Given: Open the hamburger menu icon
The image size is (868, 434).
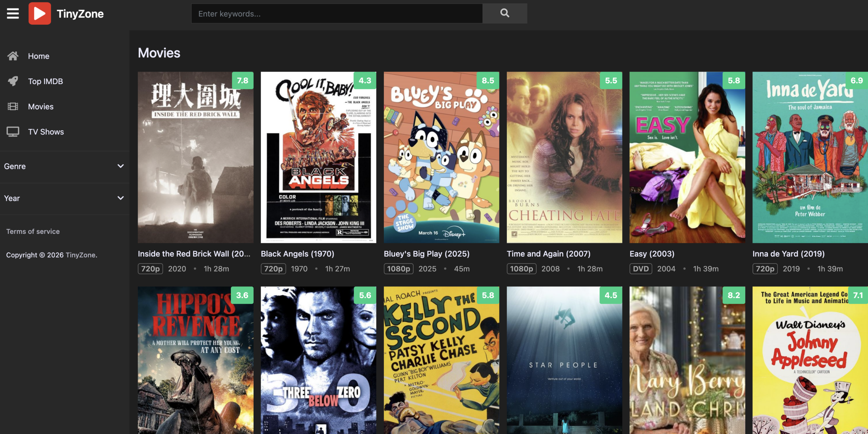Looking at the screenshot, I should [x=13, y=14].
